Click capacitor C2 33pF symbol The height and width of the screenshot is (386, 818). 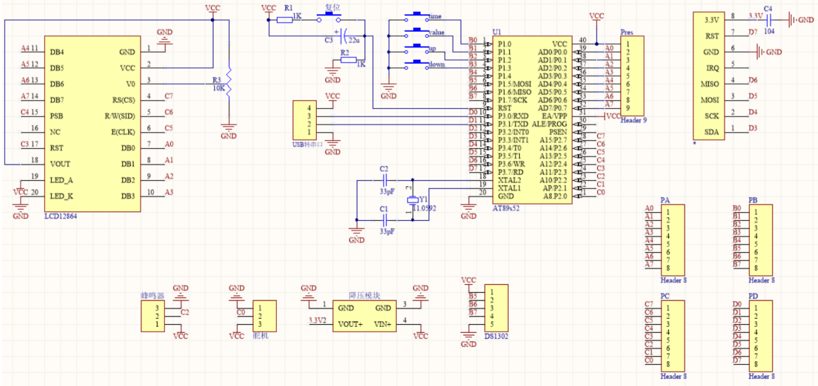pos(384,180)
